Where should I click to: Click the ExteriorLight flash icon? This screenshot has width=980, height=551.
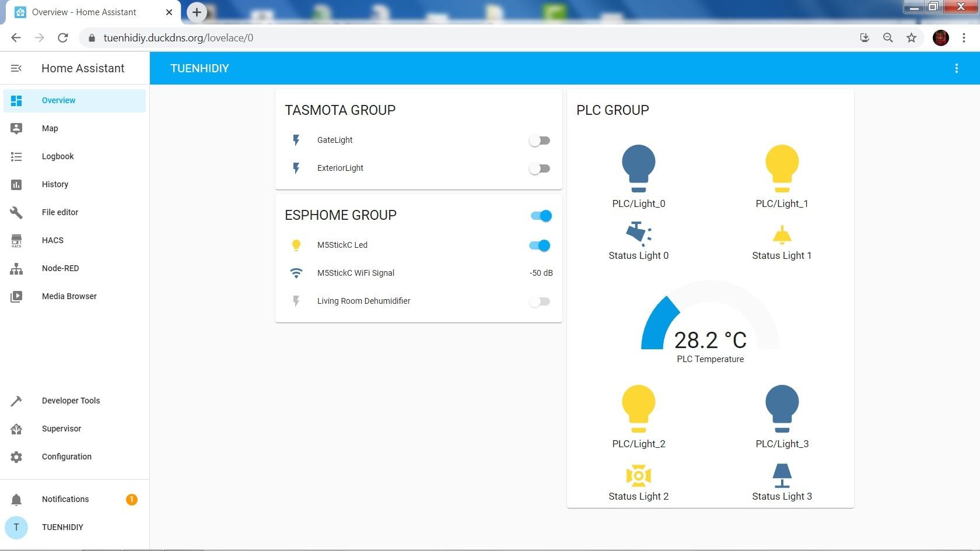(x=296, y=168)
